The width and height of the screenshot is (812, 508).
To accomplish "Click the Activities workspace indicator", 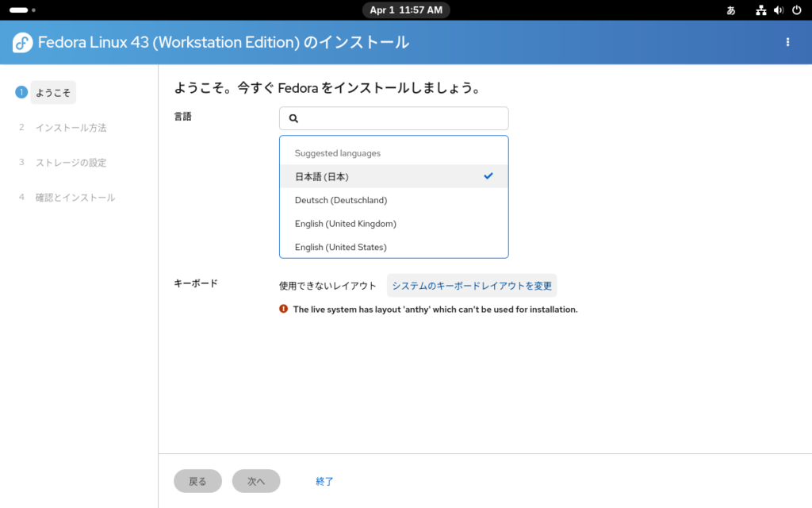I will click(x=22, y=10).
